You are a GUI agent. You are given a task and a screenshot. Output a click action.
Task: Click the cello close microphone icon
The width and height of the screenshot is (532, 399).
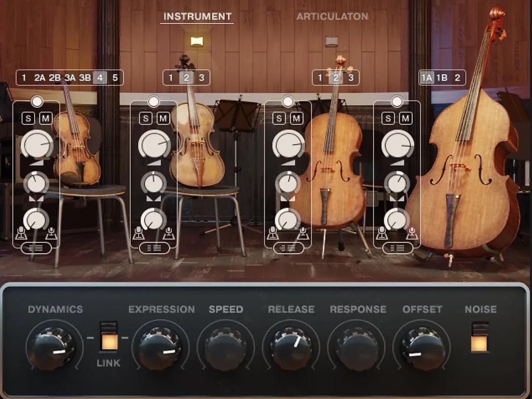pos(273,233)
